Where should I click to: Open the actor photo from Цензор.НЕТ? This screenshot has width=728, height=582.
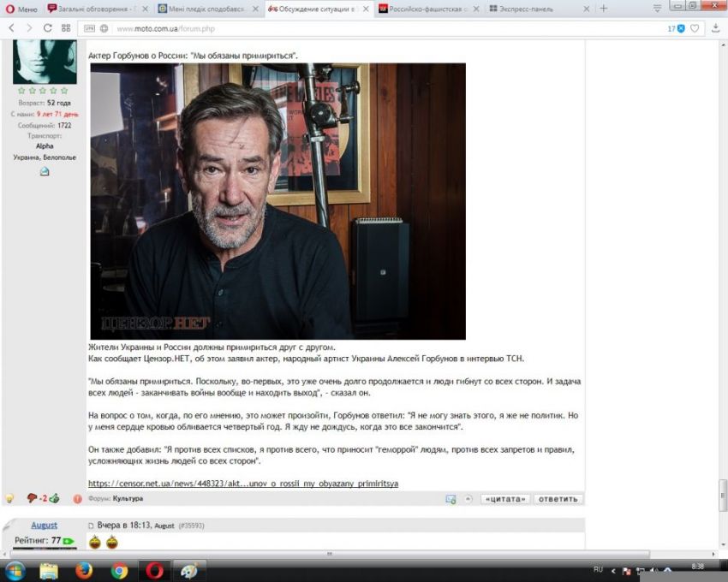pyautogui.click(x=277, y=201)
